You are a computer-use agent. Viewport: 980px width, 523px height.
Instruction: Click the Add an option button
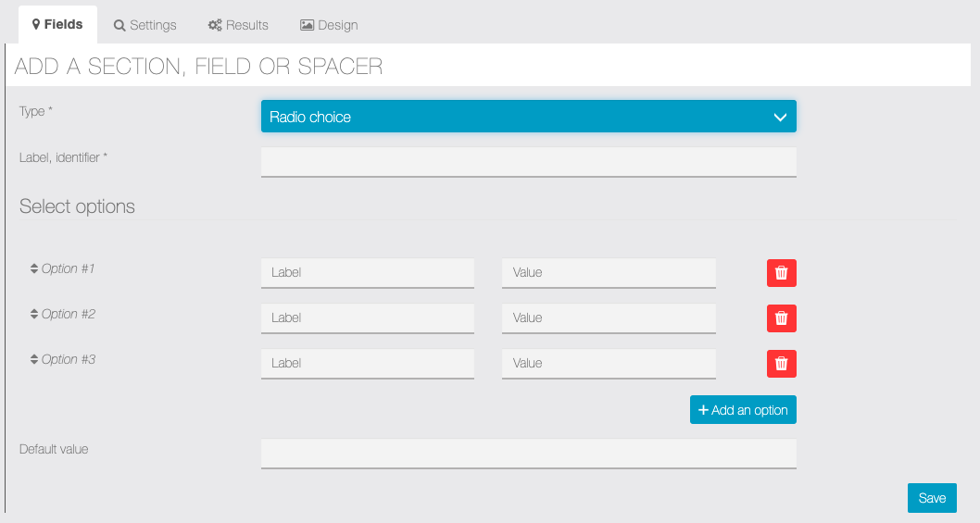pyautogui.click(x=743, y=410)
